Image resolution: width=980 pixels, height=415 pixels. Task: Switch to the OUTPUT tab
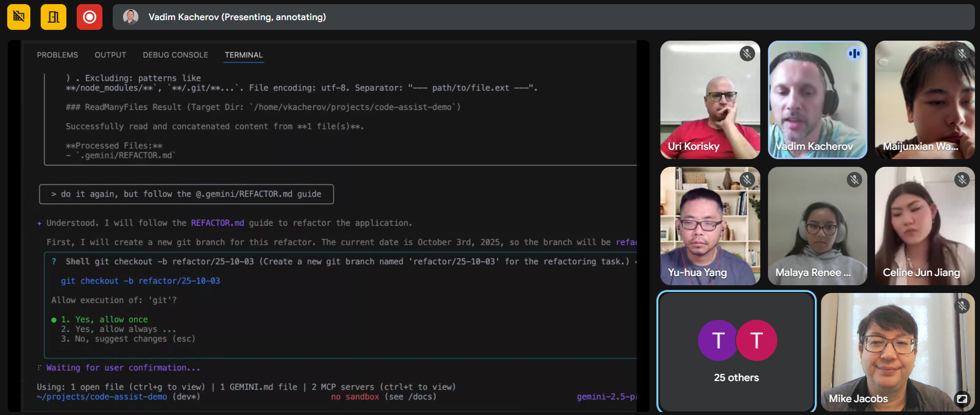pyautogui.click(x=110, y=55)
